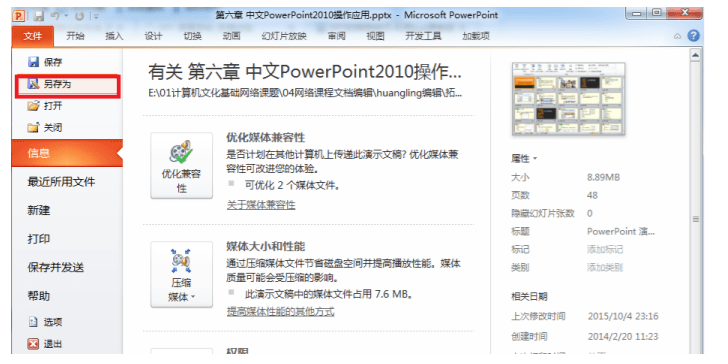The height and width of the screenshot is (364, 728).
Task: Click the file path text under the title
Action: 305,93
